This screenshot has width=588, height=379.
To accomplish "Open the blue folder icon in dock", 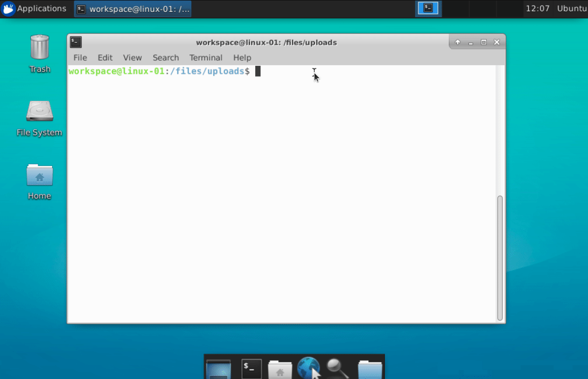I will point(370,369).
